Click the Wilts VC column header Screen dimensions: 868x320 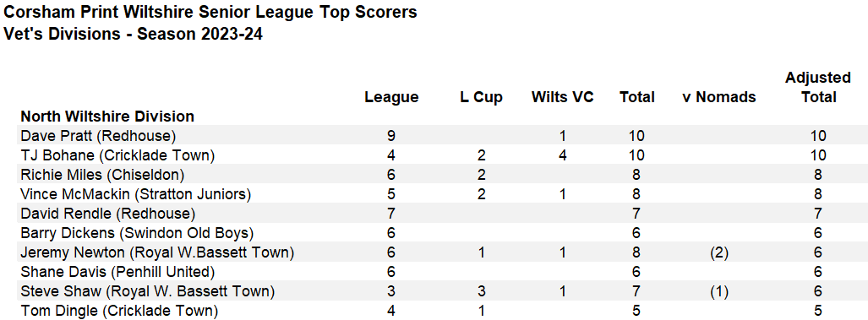562,97
